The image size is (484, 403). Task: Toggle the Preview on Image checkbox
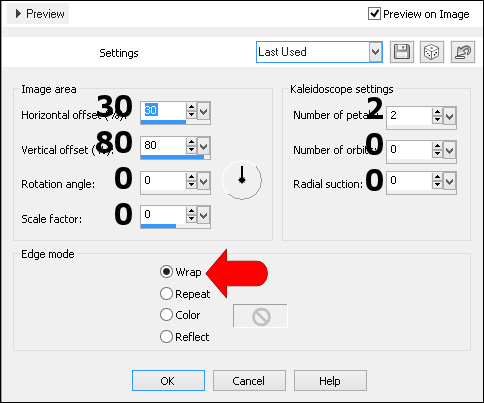click(374, 14)
